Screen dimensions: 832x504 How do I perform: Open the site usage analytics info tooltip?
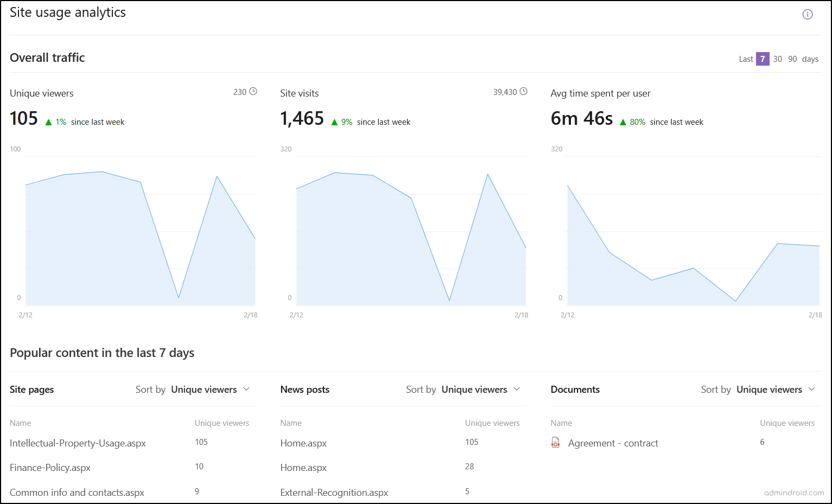[x=807, y=14]
